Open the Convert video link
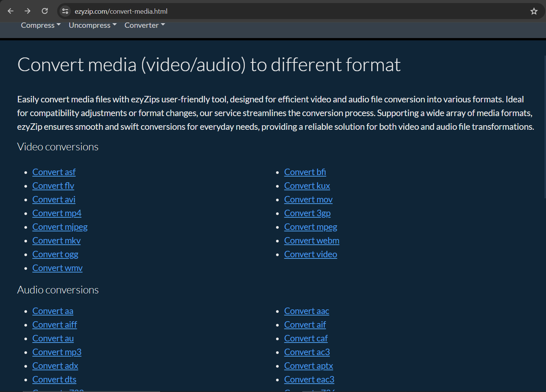Screen dimensions: 546x392 click(310, 254)
